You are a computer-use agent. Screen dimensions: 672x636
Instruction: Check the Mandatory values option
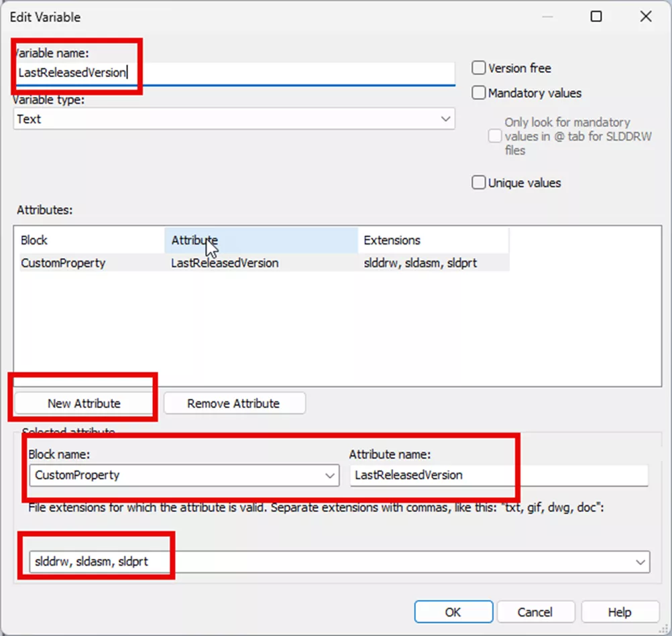pyautogui.click(x=479, y=92)
